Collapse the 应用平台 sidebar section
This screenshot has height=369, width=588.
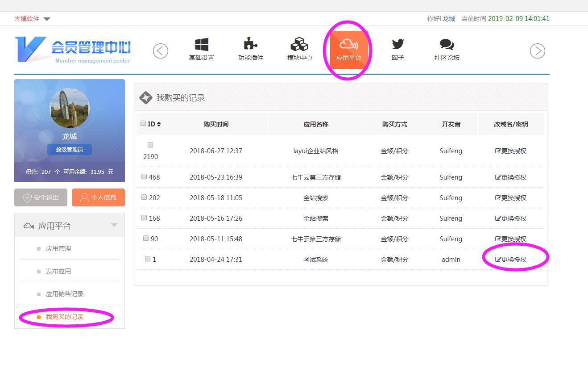(x=114, y=226)
